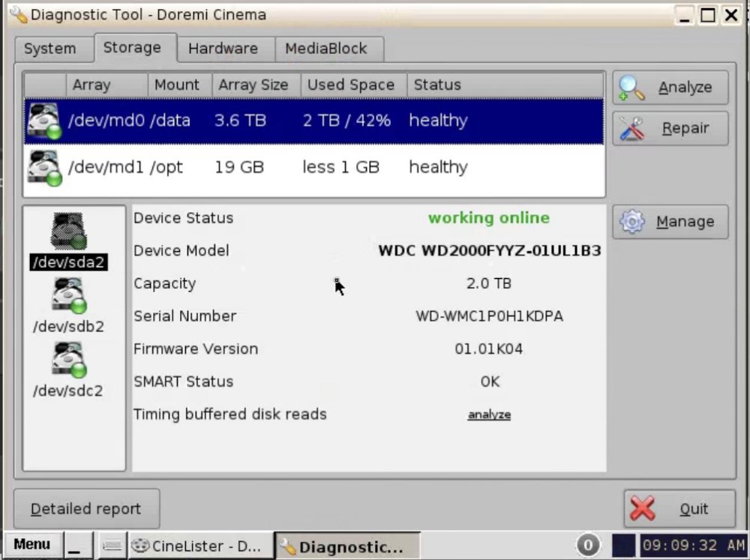
Task: Click the Detailed report button
Action: [x=86, y=509]
